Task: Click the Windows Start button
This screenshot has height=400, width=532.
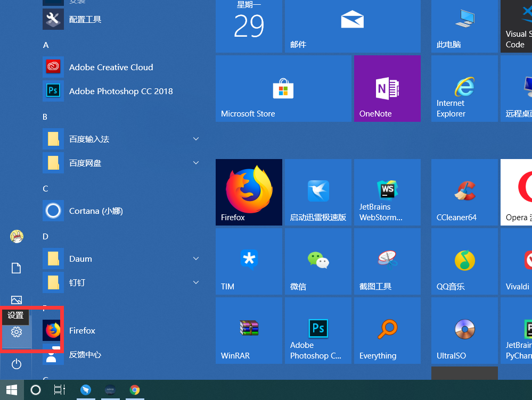Action: coord(12,390)
